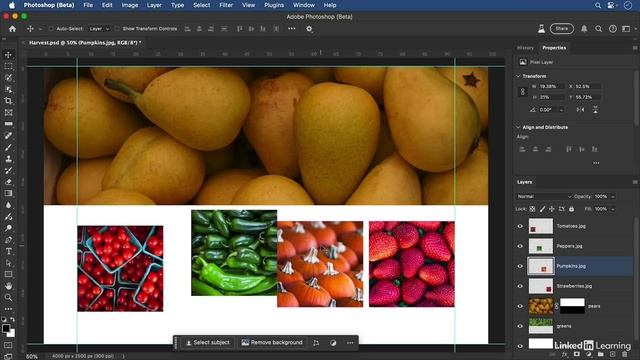Open more options in the contextual task bar
Viewport: 640px width, 360px height.
click(x=350, y=343)
